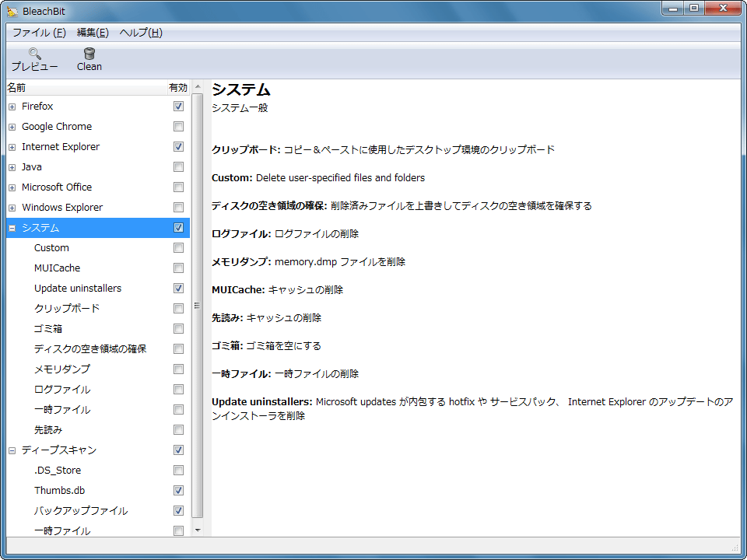Expand the Windows Explorer node
This screenshot has height=560, width=747.
coord(12,208)
